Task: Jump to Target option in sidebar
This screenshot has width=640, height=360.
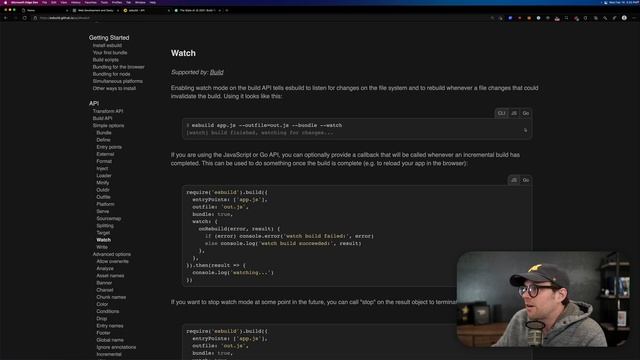Action: [103, 233]
